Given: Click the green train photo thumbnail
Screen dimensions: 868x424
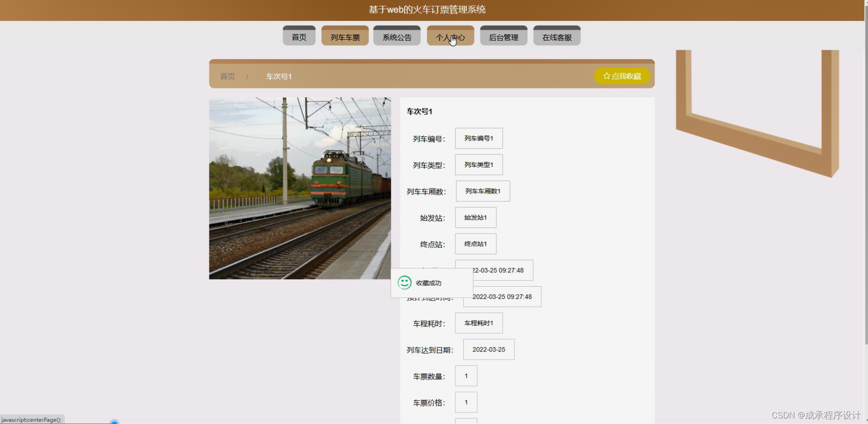Looking at the screenshot, I should 300,188.
